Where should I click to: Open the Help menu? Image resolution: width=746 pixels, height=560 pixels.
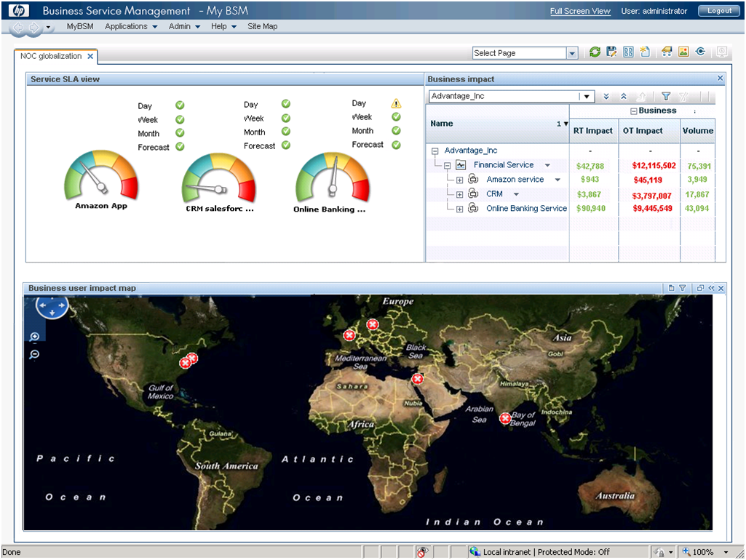pyautogui.click(x=223, y=26)
